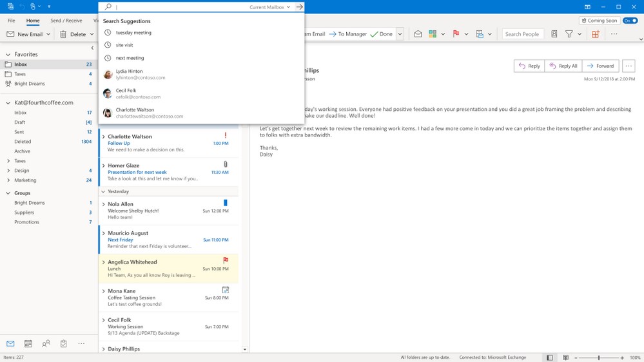The width and height of the screenshot is (644, 362).
Task: Select the 'next meeting' search suggestion
Action: point(201,58)
